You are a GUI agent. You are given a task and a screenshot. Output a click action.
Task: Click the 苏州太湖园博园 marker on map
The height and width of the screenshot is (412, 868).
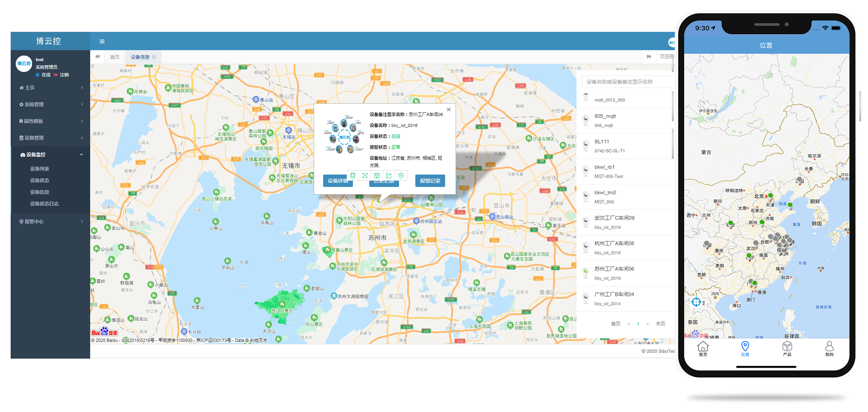pos(334,296)
